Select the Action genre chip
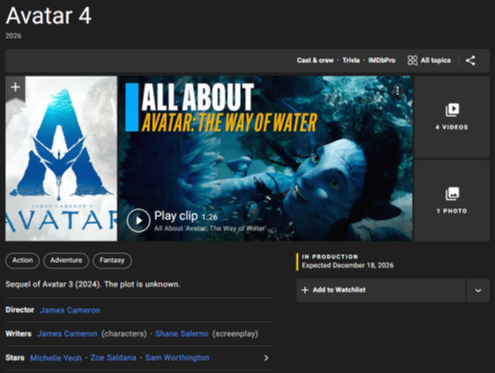Screen dimensions: 495x373 point(22,260)
